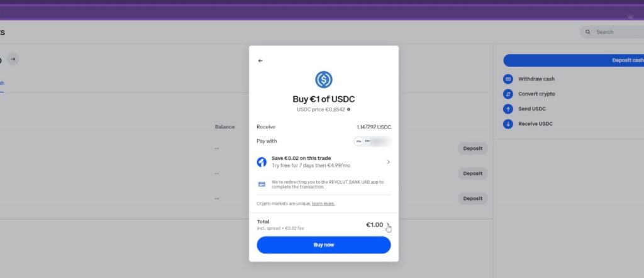Expand the Save €0.02 offer chevron

(x=388, y=162)
